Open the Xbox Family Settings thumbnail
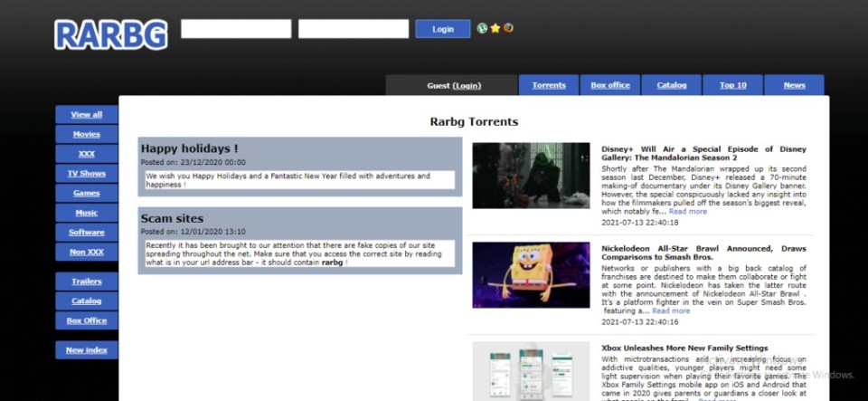Image resolution: width=868 pixels, height=401 pixels. tap(531, 371)
